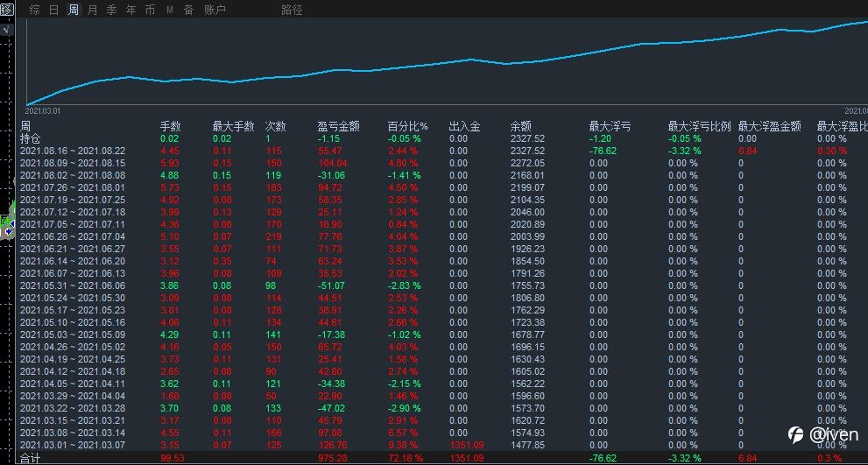Screen dimensions: 868x465
Task: Click balance cell 2003.99
Action: 527,236
